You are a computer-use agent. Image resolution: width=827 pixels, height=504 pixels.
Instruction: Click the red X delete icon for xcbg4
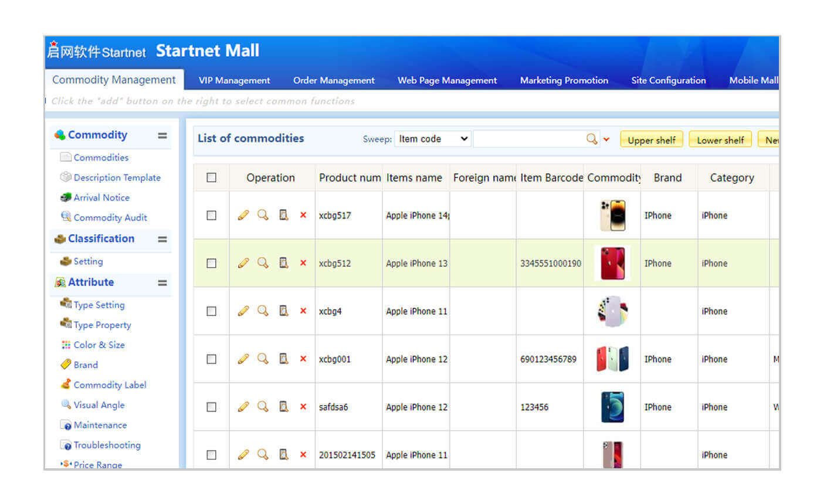[x=303, y=311]
